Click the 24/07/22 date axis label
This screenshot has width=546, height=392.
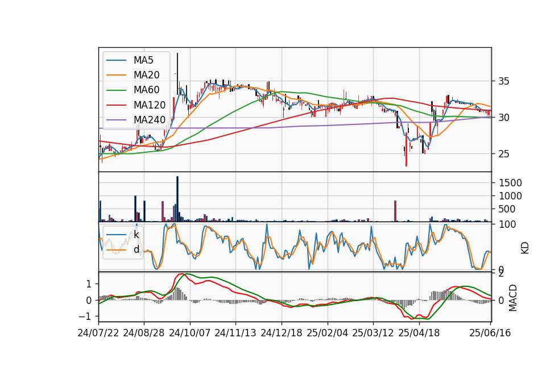(98, 333)
